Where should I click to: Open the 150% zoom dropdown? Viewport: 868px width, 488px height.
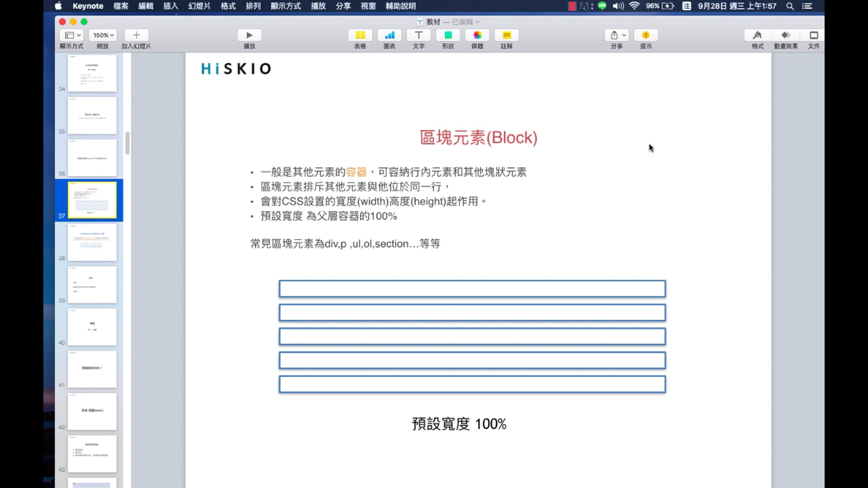pyautogui.click(x=103, y=35)
